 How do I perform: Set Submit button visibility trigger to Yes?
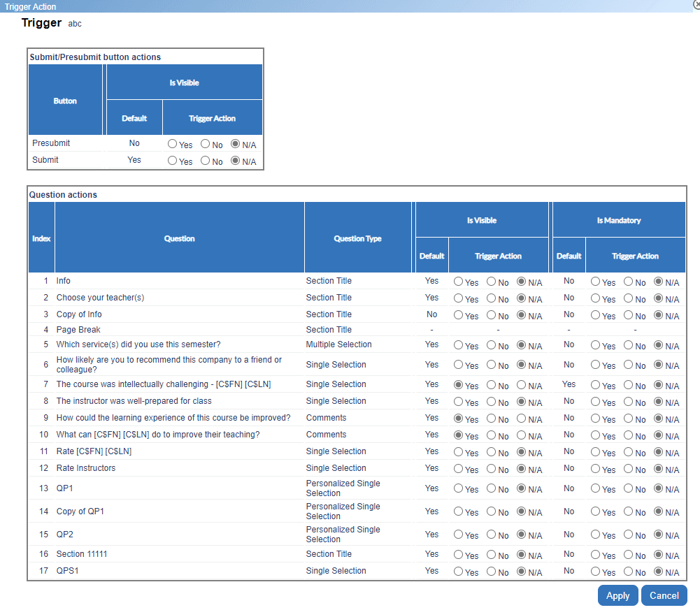pos(172,161)
